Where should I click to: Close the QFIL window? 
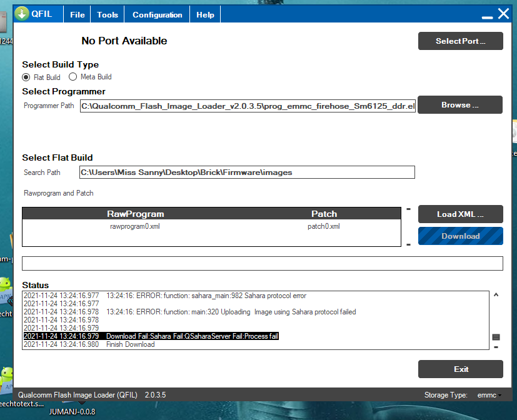tap(503, 14)
